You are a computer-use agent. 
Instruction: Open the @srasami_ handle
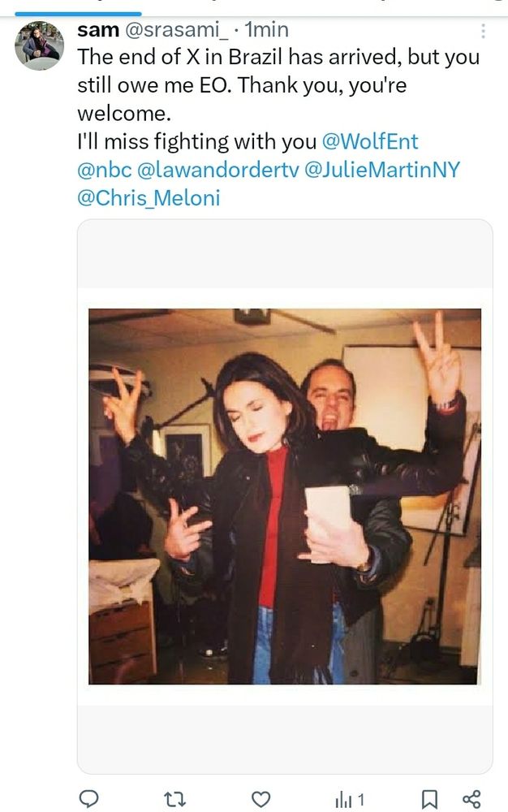point(176,30)
